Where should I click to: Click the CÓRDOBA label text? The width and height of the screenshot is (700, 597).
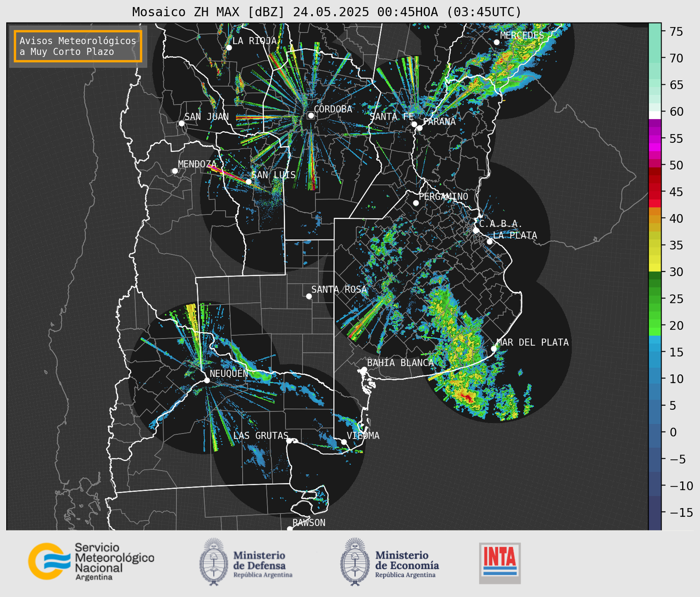333,109
